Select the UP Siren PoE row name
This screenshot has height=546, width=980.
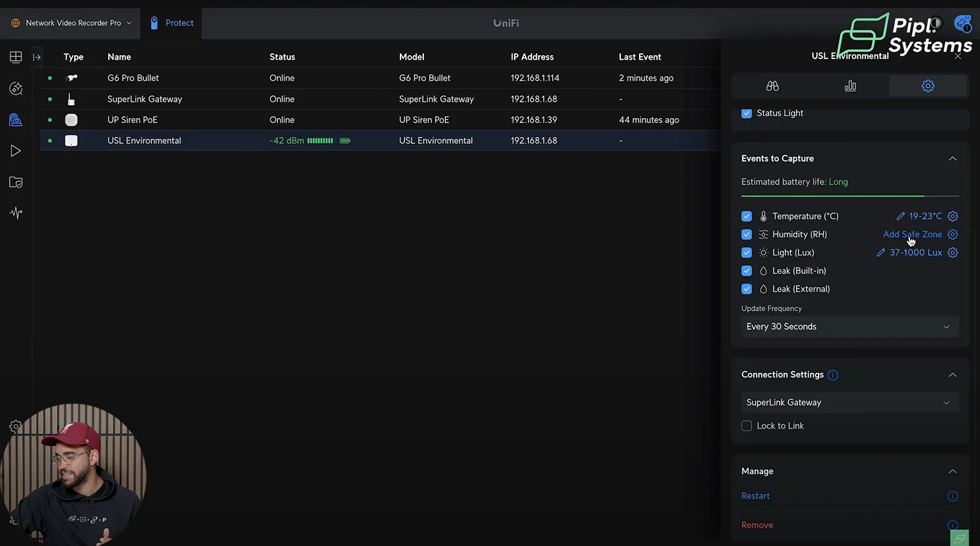(132, 120)
